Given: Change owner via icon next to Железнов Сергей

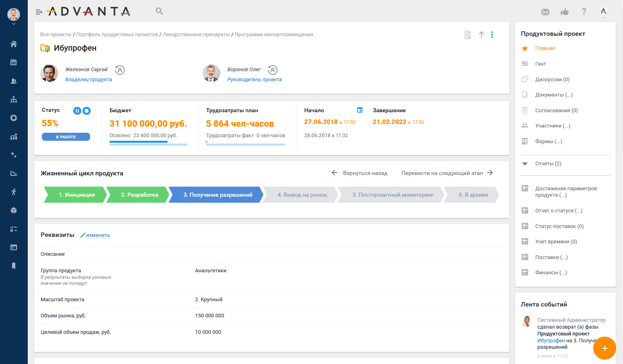Looking at the screenshot, I should point(120,70).
